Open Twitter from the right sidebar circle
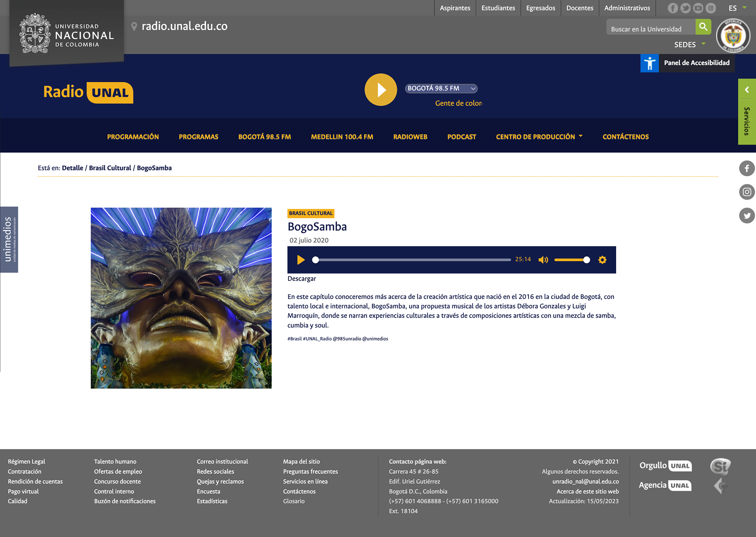 (x=747, y=216)
